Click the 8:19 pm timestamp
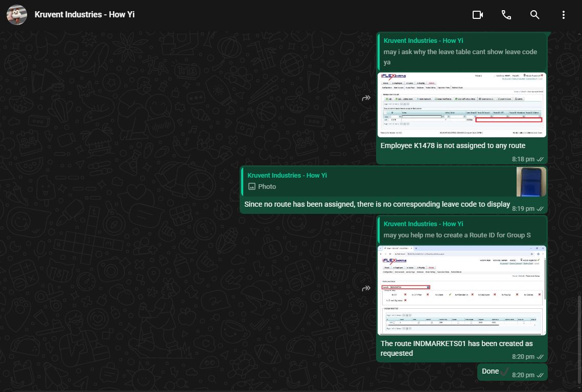This screenshot has width=582, height=392. point(523,208)
